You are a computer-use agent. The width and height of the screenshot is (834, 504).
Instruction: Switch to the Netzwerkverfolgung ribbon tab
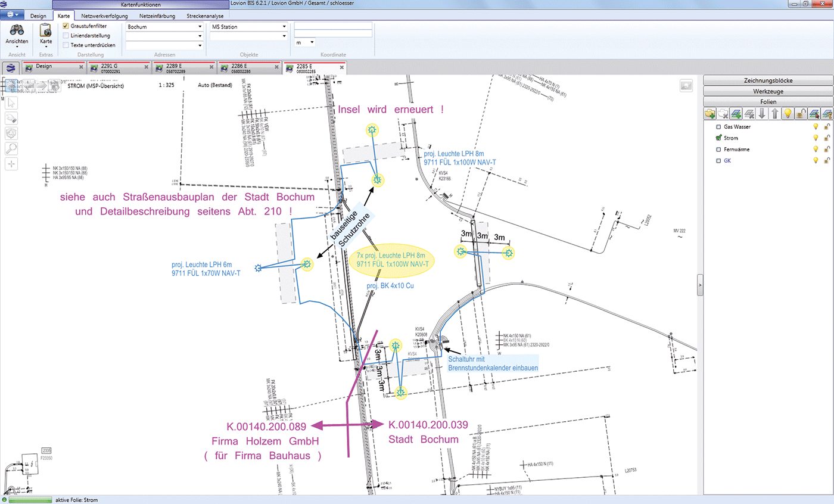[x=104, y=15]
